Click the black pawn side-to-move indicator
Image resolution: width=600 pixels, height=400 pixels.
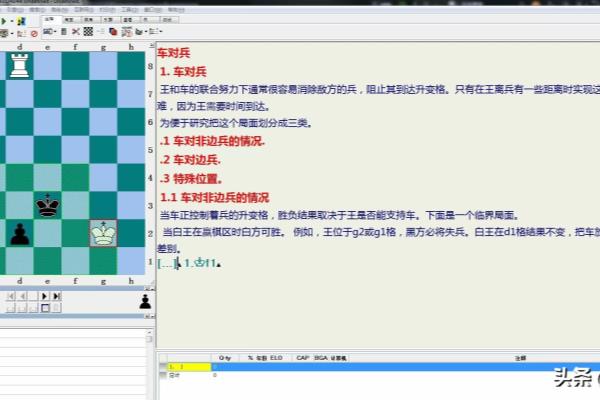[145, 301]
